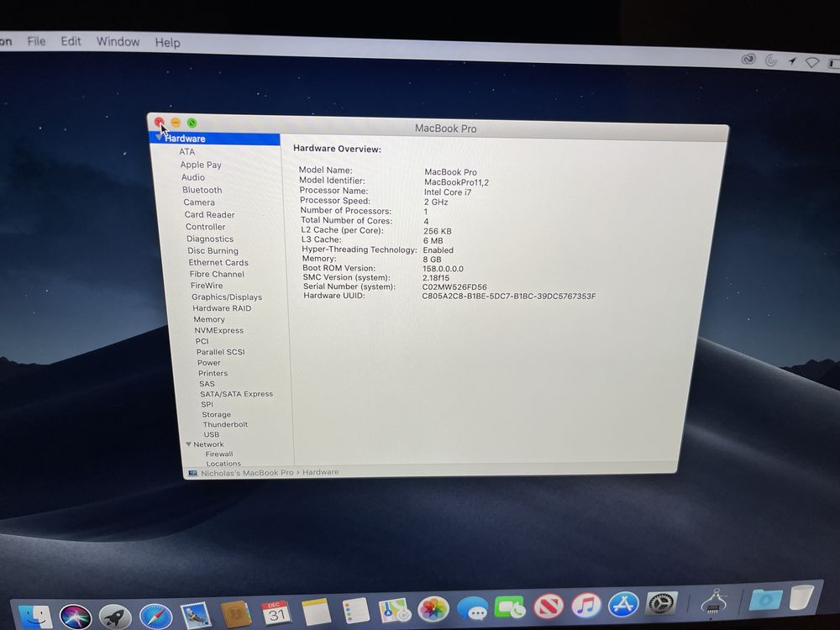
Task: Click the serial number C02MW526FD56
Action: 454,287
